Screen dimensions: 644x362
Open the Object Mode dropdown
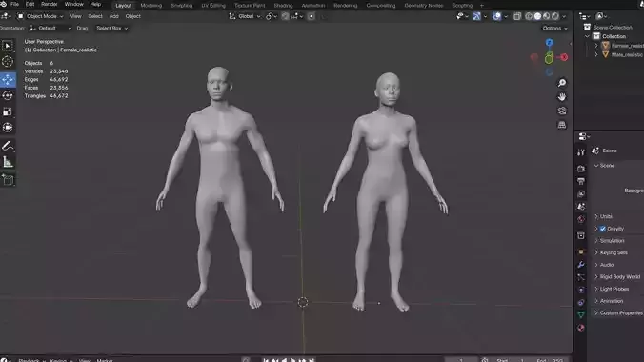[x=41, y=16]
